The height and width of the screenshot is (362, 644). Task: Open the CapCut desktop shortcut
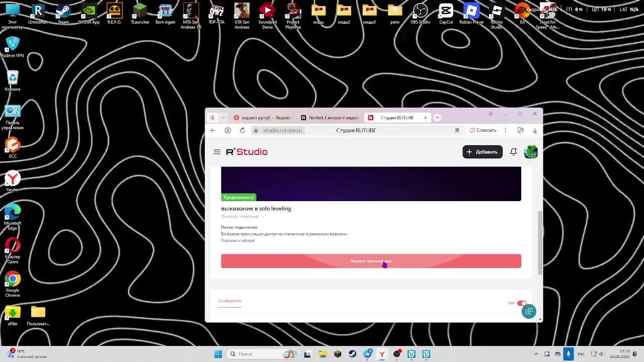tap(446, 14)
